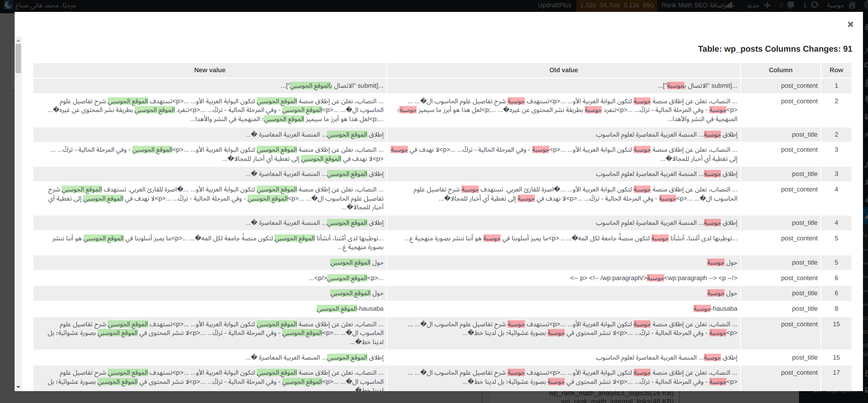Screen dimensions: 868x403
Task: Select the Row table header
Action: tap(836, 70)
